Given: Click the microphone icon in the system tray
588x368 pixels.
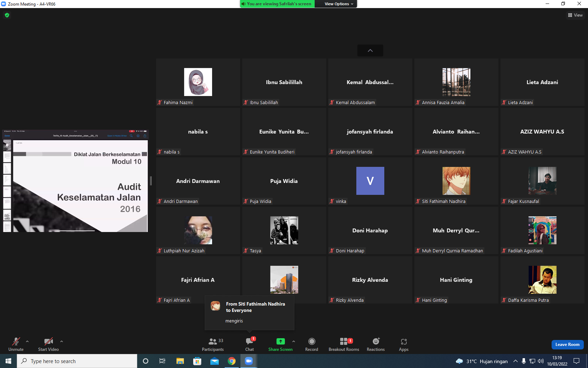Looking at the screenshot, I should click(524, 361).
